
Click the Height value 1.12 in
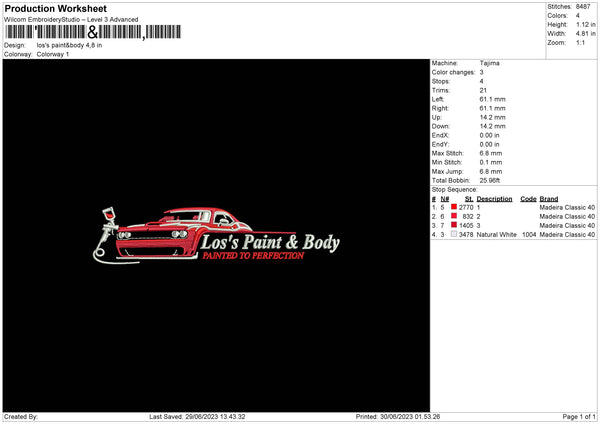point(585,24)
